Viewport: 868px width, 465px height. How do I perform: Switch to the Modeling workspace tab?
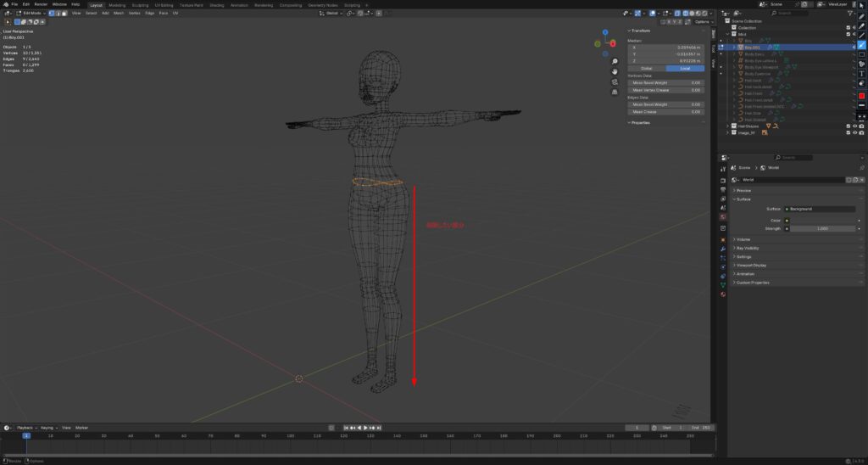117,5
